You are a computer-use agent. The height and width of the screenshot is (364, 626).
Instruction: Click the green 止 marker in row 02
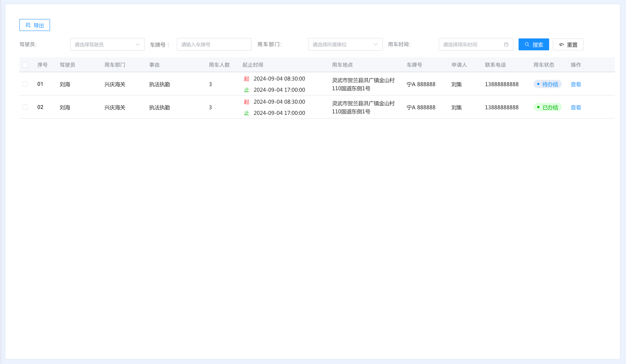[x=246, y=113]
